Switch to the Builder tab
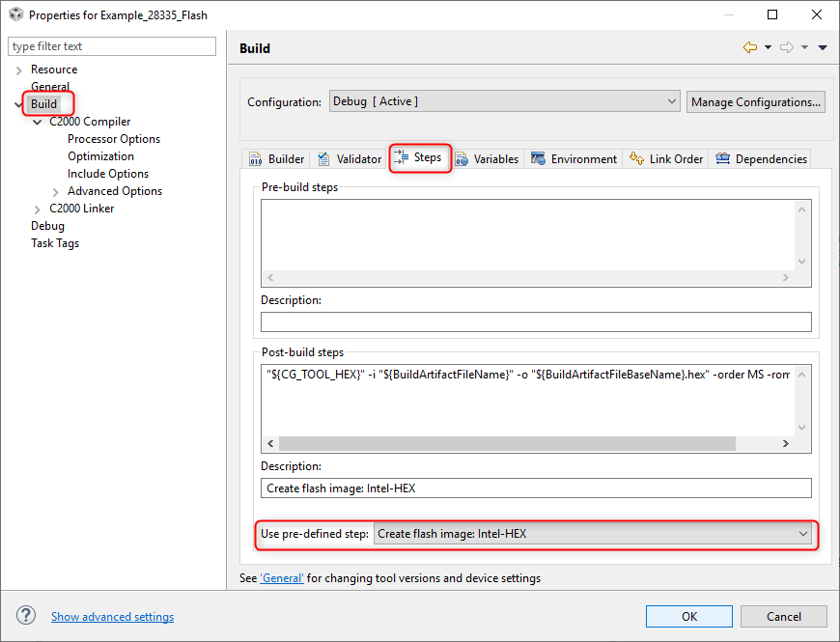 [276, 159]
